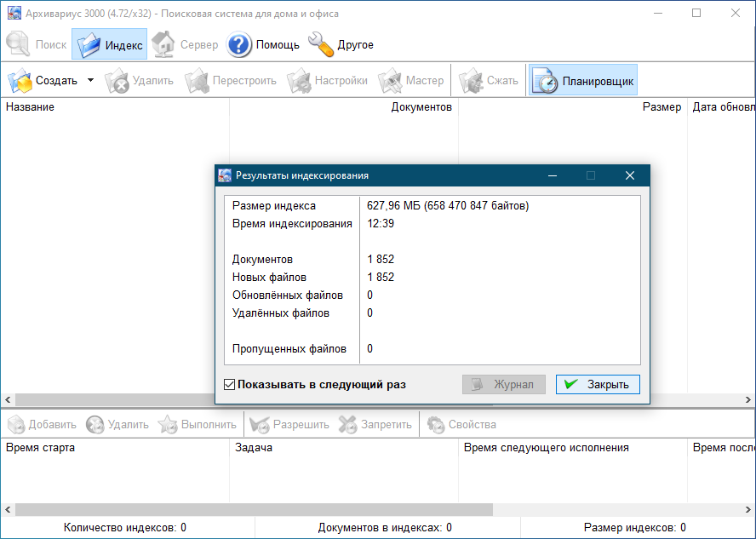Click Удалить in the index toolbar
The width and height of the screenshot is (756, 539).
pos(140,81)
